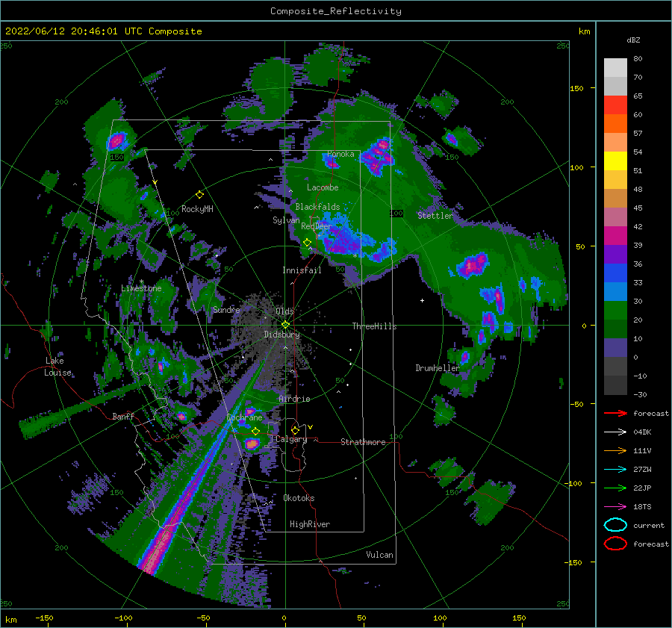Click the Okotoks city label
The width and height of the screenshot is (672, 628).
(299, 498)
